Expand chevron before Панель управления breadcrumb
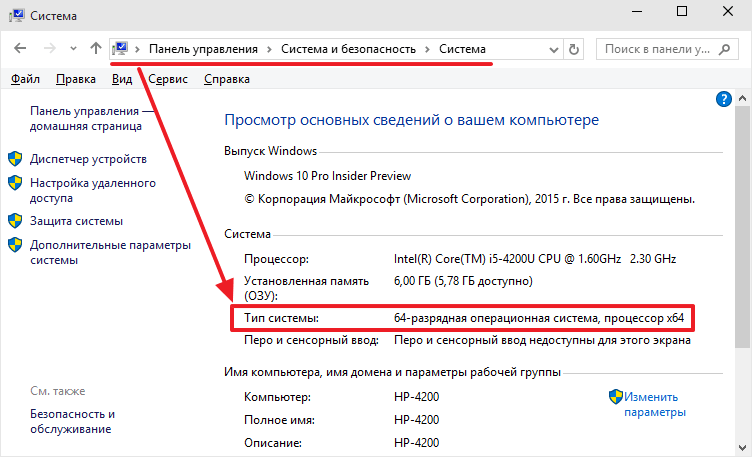 click(137, 49)
